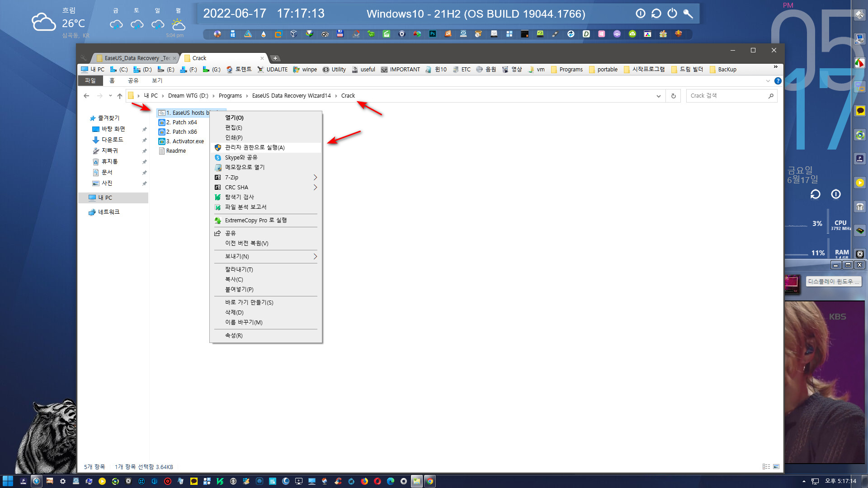Go up one folder level
The width and height of the screenshot is (868, 488).
pyautogui.click(x=120, y=96)
